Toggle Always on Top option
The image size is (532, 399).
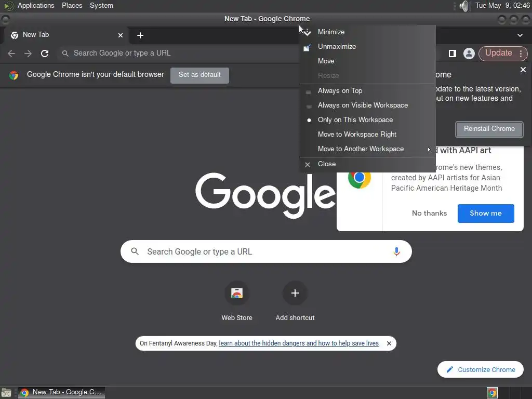pos(367,90)
